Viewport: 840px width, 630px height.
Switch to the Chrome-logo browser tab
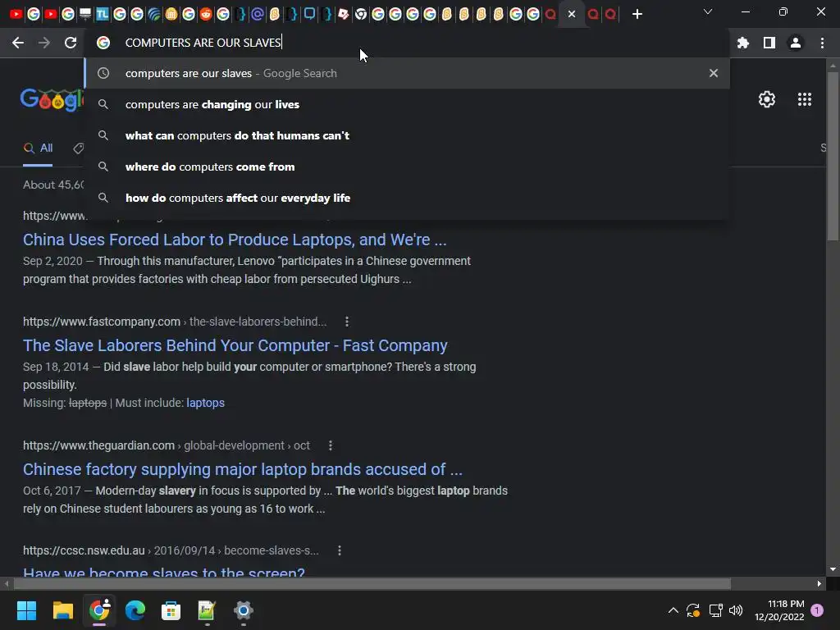click(361, 14)
